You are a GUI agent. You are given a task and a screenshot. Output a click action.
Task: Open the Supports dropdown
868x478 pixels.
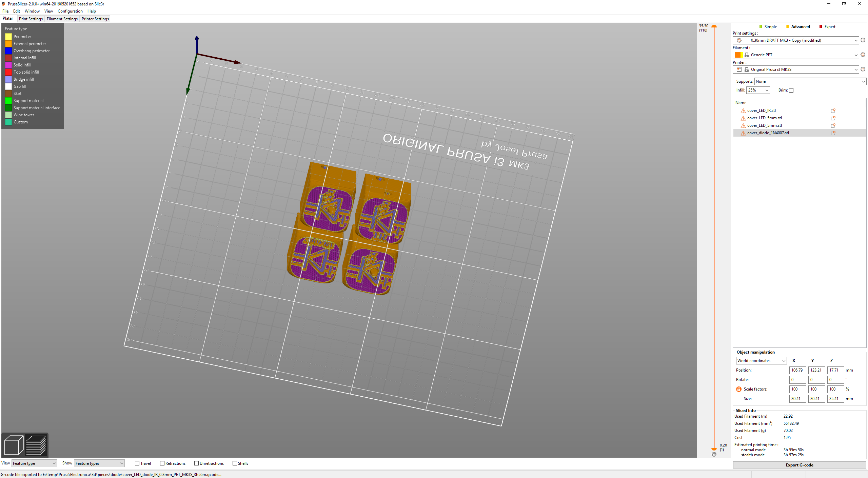tap(810, 81)
